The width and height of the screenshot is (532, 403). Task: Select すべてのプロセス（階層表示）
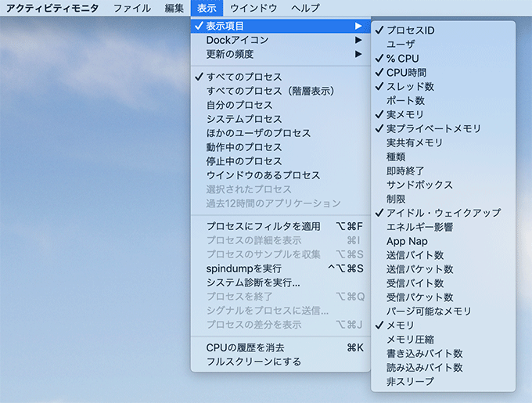click(x=266, y=91)
